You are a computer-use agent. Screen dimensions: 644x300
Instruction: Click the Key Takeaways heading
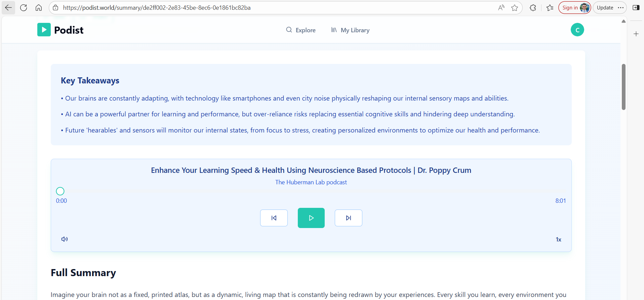[90, 81]
